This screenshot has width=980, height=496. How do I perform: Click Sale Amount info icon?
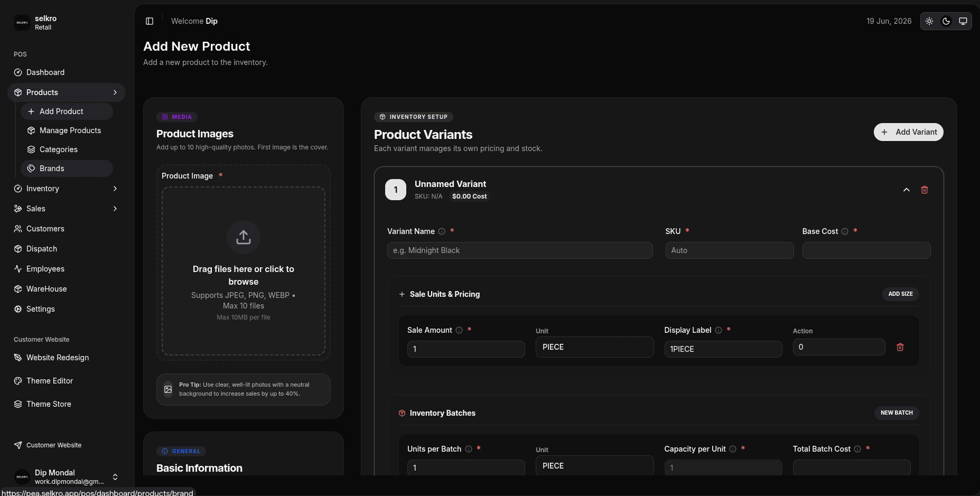pyautogui.click(x=459, y=330)
